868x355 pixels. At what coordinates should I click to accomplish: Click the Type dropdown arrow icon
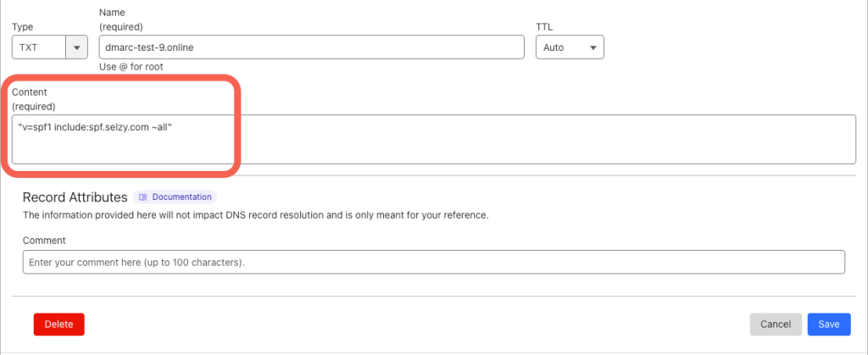click(x=78, y=47)
